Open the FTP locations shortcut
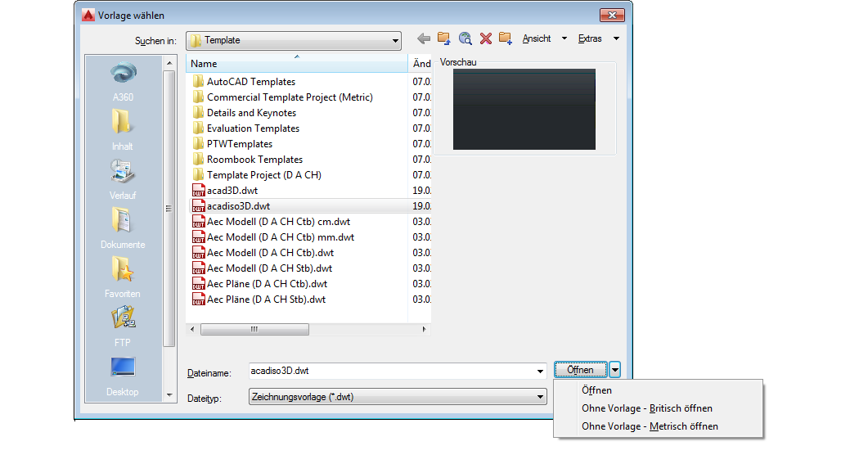This screenshot has width=868, height=464. [x=123, y=327]
